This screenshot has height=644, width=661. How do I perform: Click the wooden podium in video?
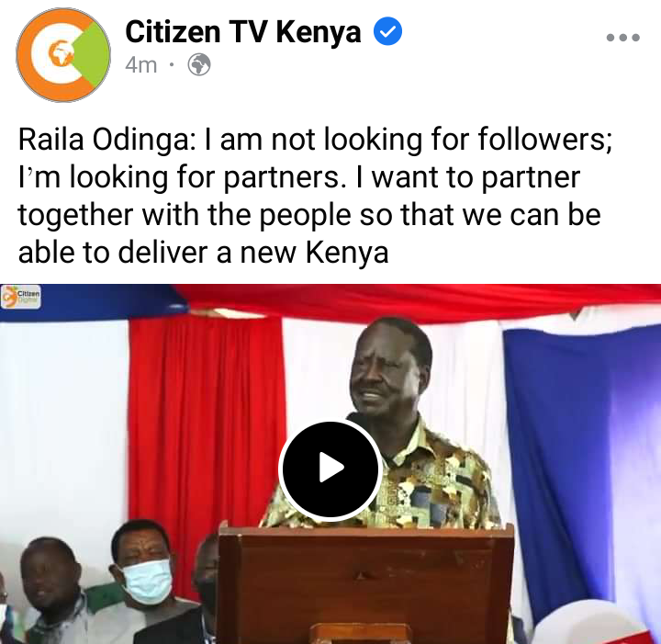[x=365, y=584]
